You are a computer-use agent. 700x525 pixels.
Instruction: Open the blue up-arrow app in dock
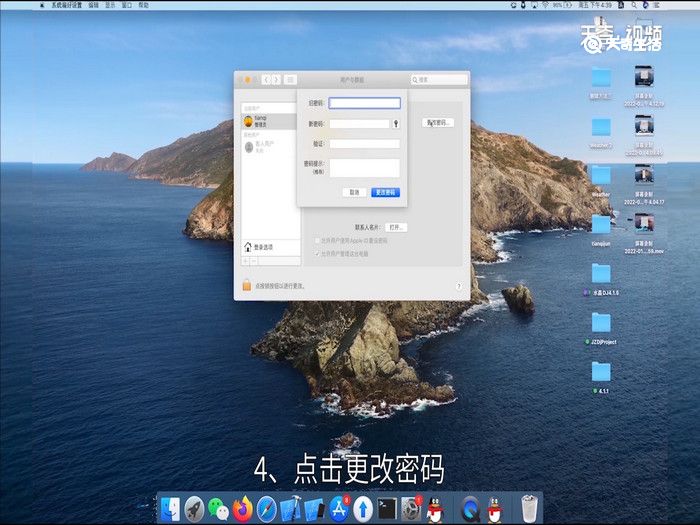tap(363, 509)
